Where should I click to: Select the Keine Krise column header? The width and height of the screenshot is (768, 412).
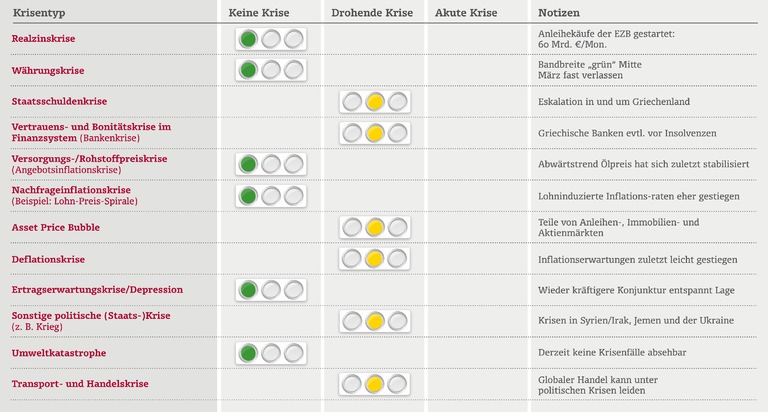261,12
